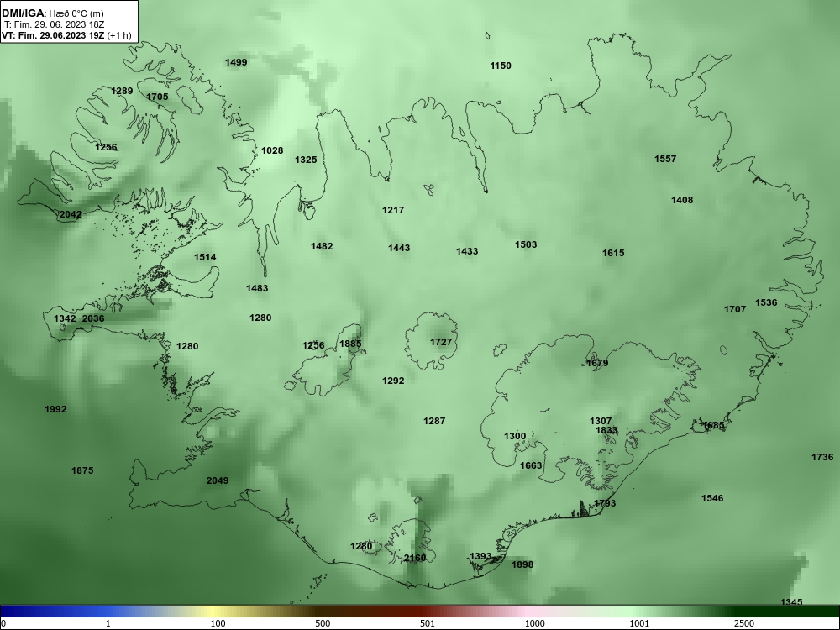
Task: Click the 1433 height label
Action: click(467, 250)
